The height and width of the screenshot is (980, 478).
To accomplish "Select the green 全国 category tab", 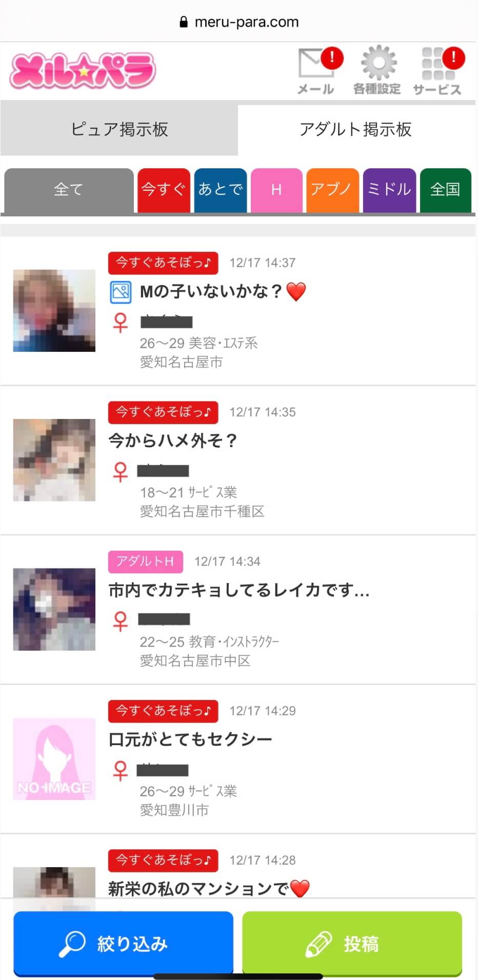I will (x=445, y=190).
